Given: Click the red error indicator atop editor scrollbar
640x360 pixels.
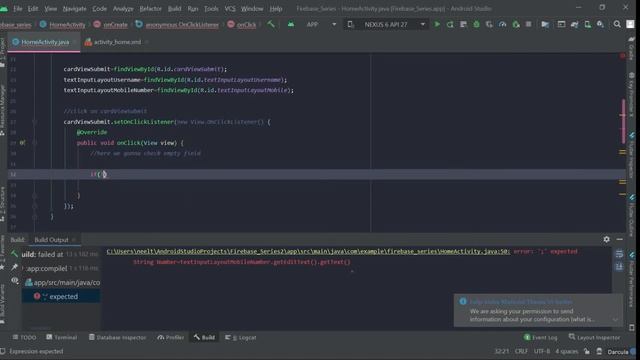Looking at the screenshot, I should tap(622, 56).
